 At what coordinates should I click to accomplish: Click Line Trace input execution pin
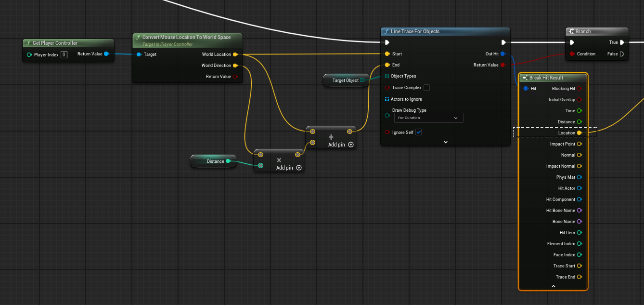coord(387,42)
